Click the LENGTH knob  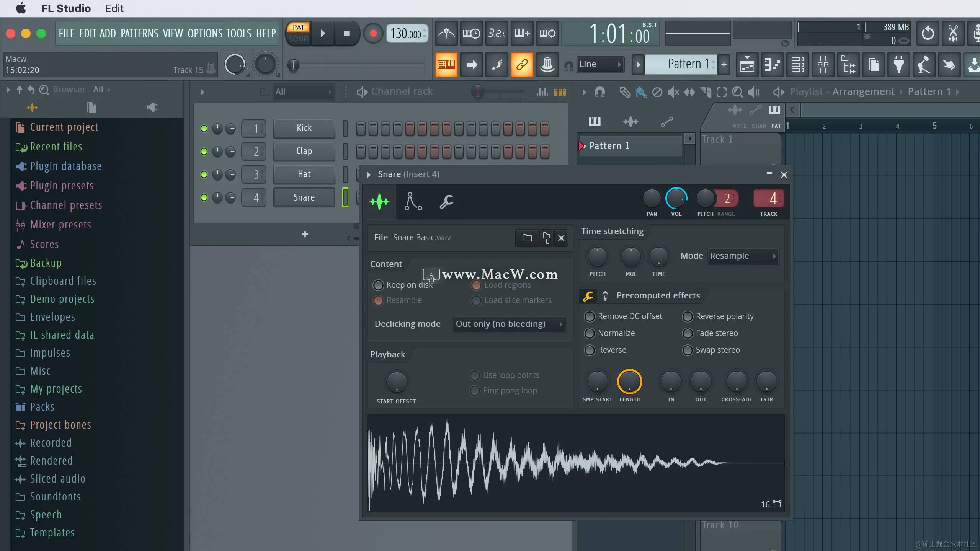click(629, 382)
